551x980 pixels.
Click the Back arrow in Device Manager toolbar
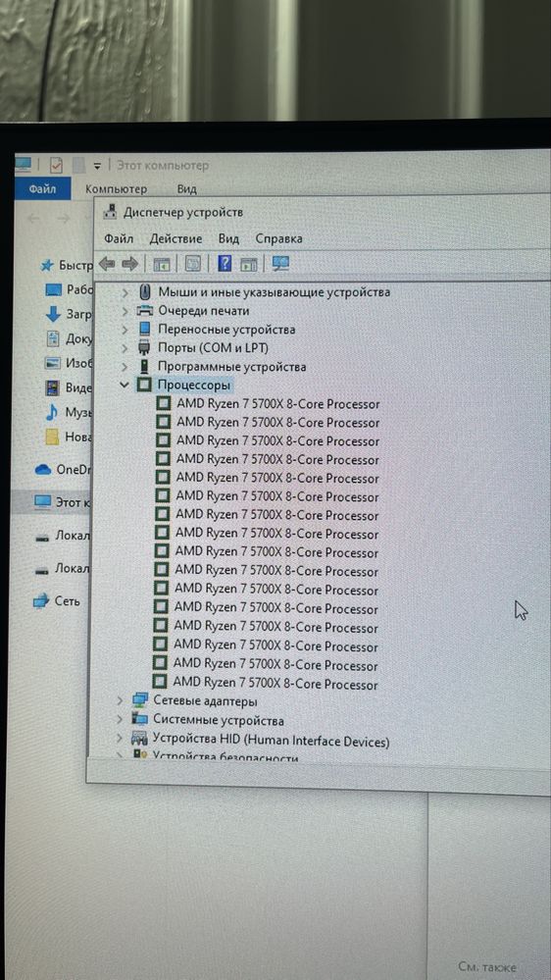pos(107,264)
